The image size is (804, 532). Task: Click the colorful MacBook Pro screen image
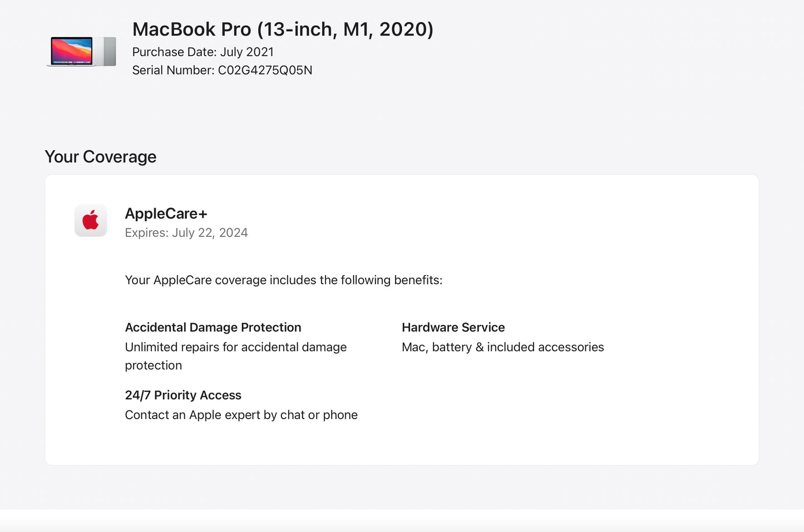point(72,51)
